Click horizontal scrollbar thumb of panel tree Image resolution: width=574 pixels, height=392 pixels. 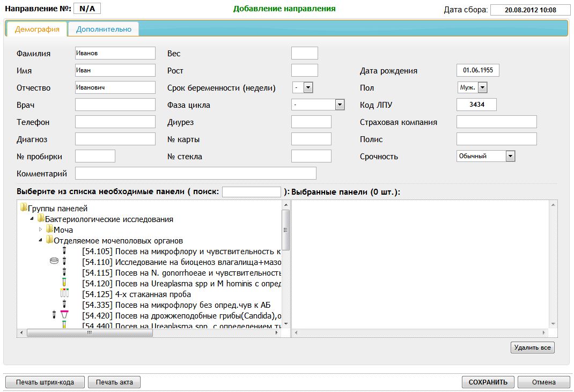90,332
